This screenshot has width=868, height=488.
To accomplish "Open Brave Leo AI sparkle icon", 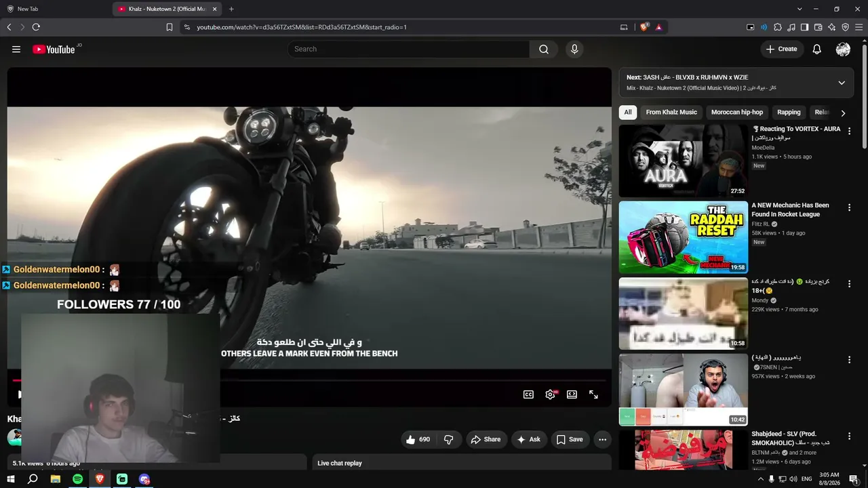I will click(832, 27).
